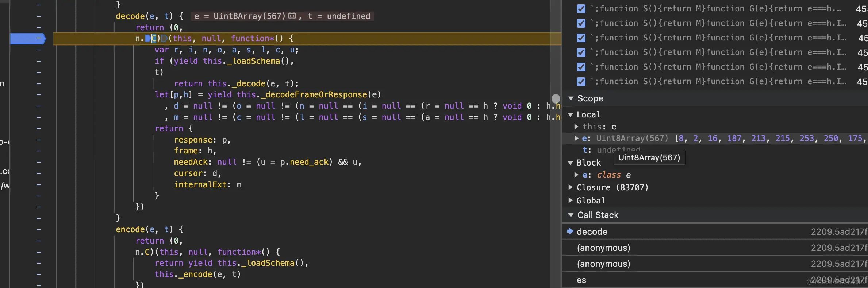Click gutter marker beside 'return {' line

click(x=39, y=128)
